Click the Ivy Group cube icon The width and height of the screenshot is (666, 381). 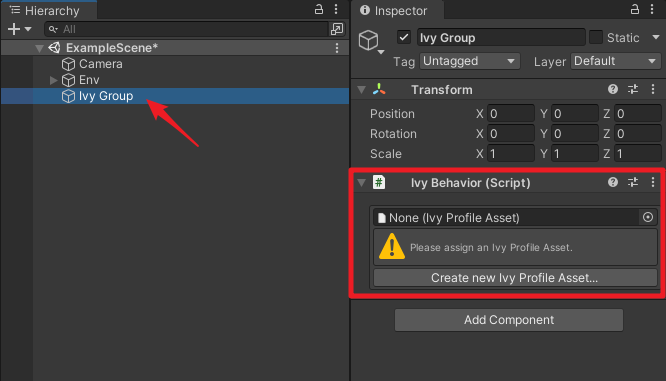68,96
